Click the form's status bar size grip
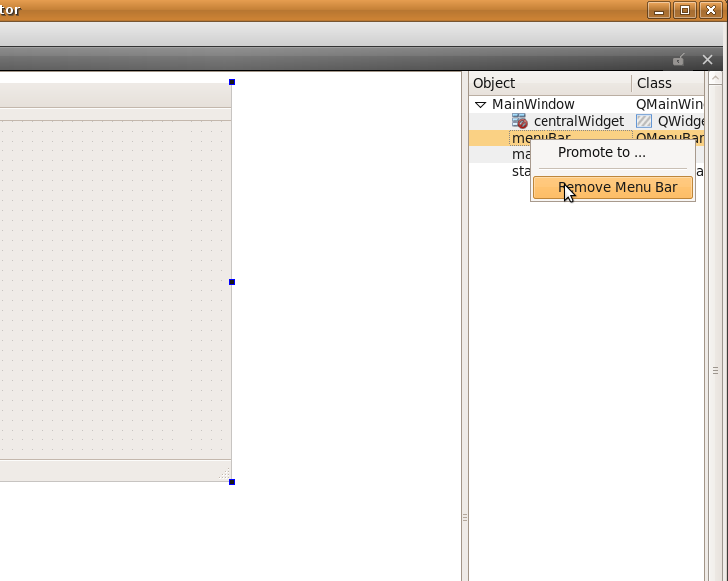 point(224,475)
